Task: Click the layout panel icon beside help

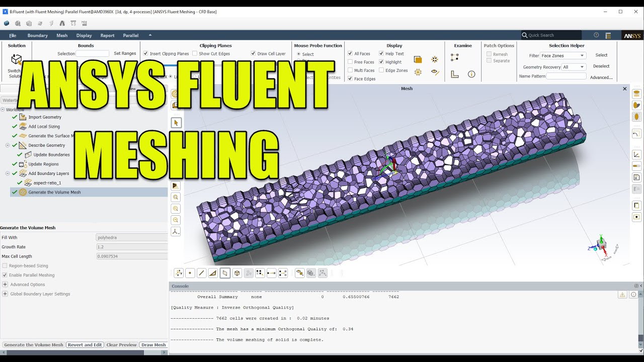Action: coord(608,35)
